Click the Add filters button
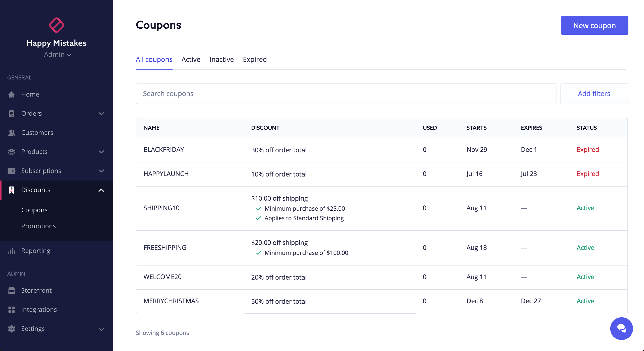Viewport: 644px width, 351px height. click(x=594, y=94)
